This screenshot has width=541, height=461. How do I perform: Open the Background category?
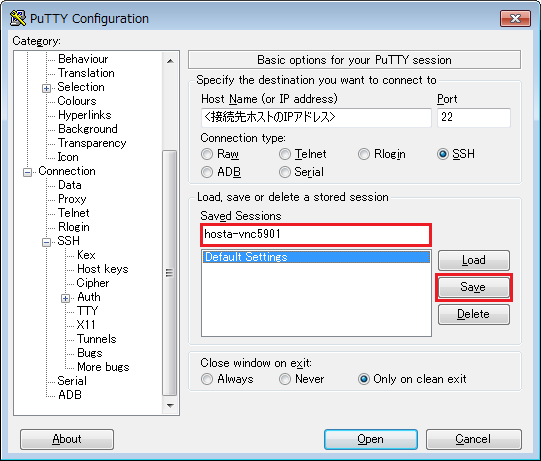point(88,129)
